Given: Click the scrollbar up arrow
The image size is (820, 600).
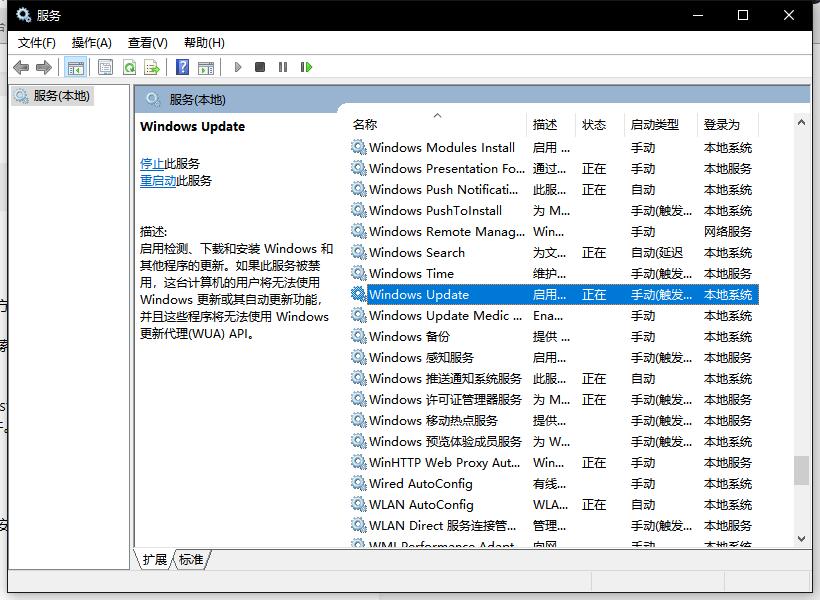Looking at the screenshot, I should [x=801, y=122].
